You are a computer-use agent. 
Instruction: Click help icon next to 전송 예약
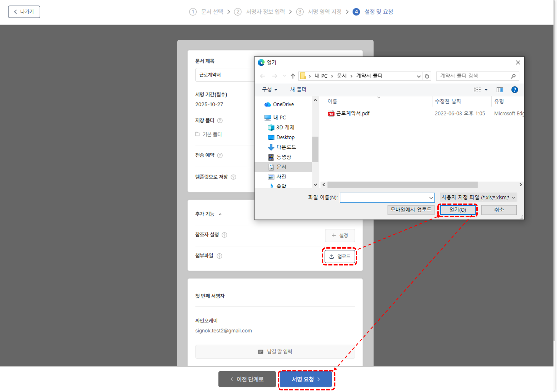[220, 155]
